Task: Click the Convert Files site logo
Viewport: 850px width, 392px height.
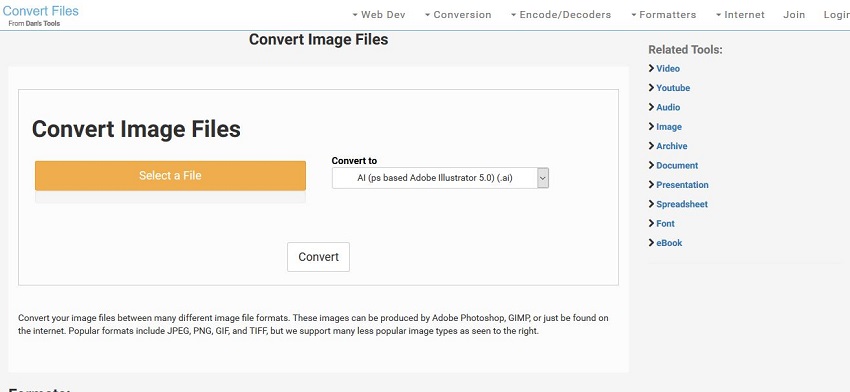Action: (x=41, y=11)
